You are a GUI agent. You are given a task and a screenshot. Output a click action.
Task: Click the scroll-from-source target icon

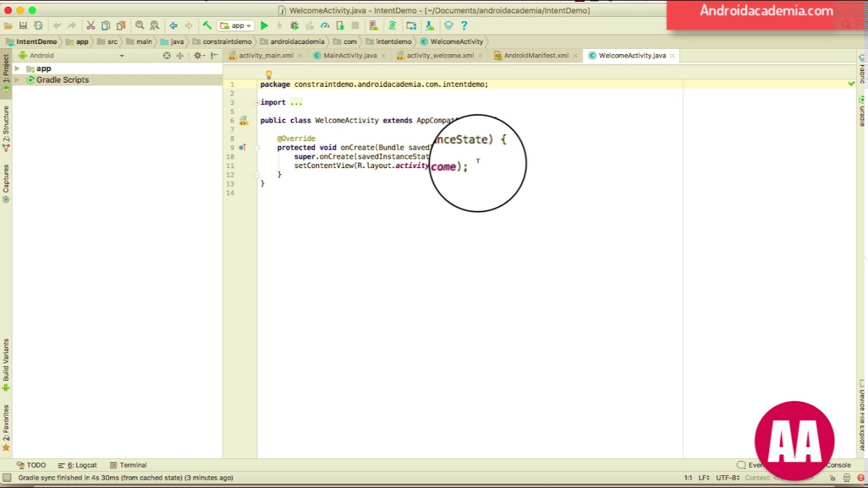(x=167, y=56)
